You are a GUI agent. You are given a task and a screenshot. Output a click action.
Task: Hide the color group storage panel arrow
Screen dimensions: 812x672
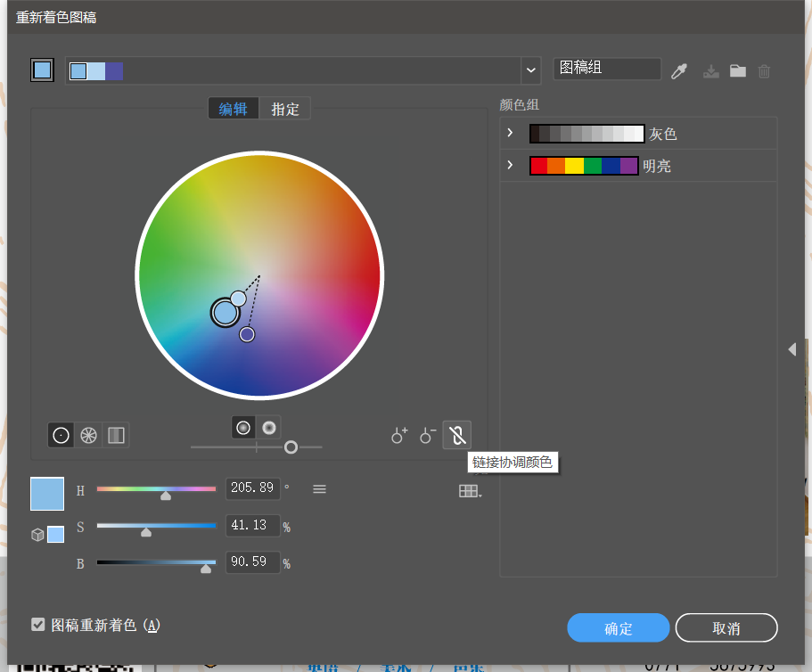tap(792, 349)
